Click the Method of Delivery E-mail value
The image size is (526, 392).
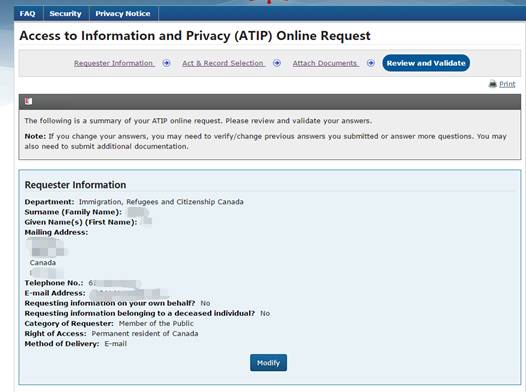pyautogui.click(x=116, y=344)
